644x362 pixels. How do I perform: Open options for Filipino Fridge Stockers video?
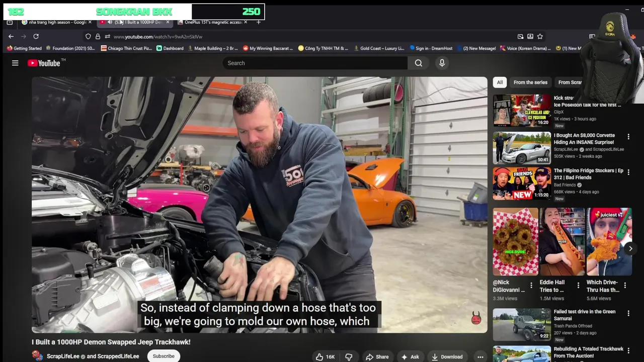[x=628, y=172]
